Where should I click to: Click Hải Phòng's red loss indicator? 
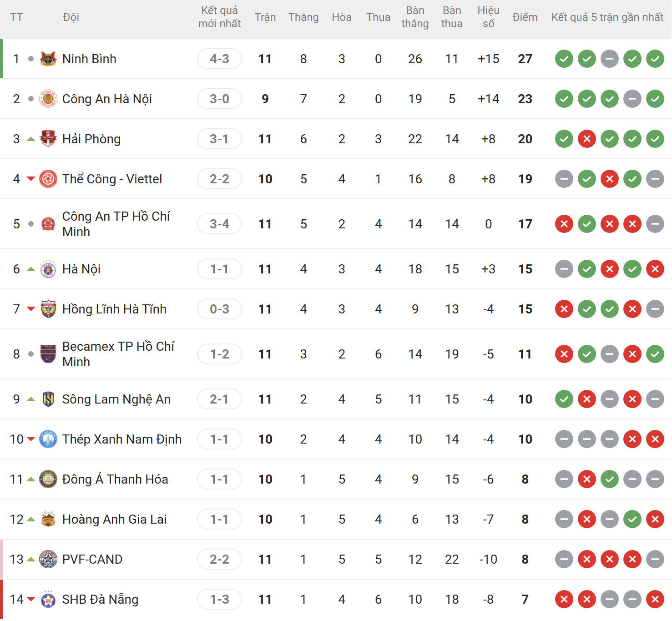coord(586,139)
